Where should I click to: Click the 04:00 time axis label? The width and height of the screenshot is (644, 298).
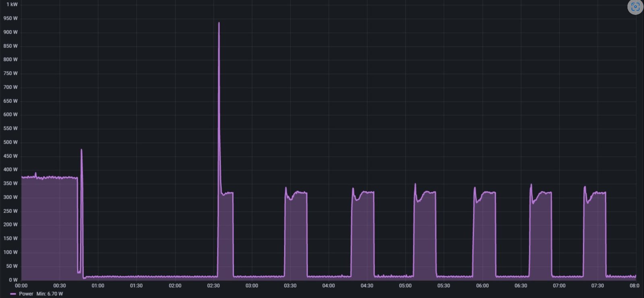pos(329,286)
